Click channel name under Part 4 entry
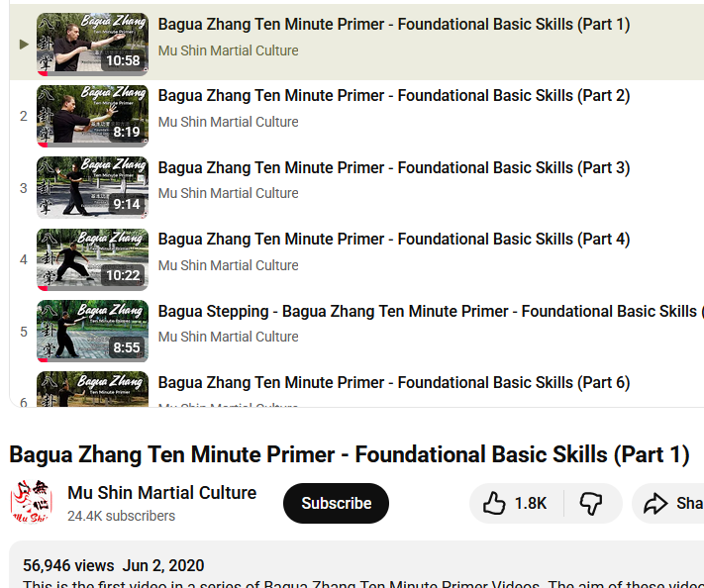 [228, 265]
